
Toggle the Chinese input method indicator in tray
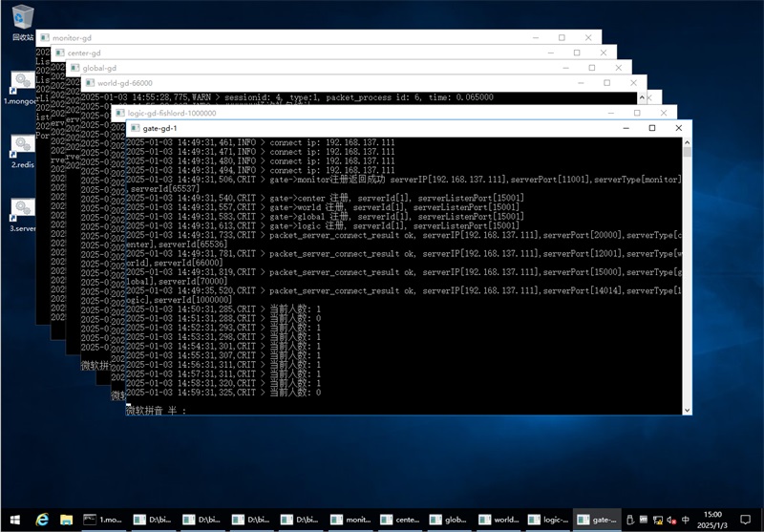click(x=686, y=521)
